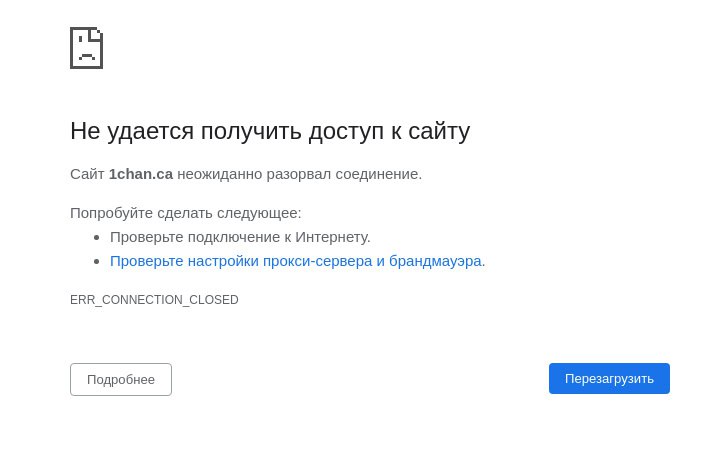This screenshot has height=468, width=722.
Task: Click the word сайту ending the heading
Action: (439, 132)
